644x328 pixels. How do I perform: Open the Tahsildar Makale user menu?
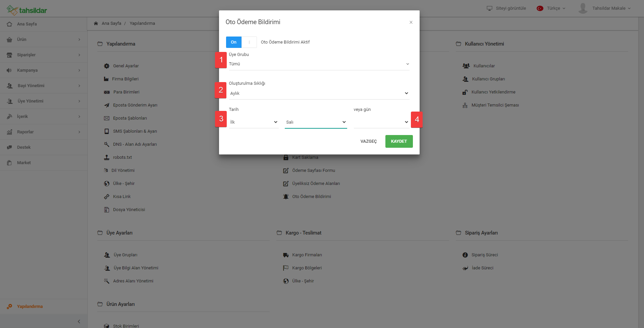tap(605, 8)
